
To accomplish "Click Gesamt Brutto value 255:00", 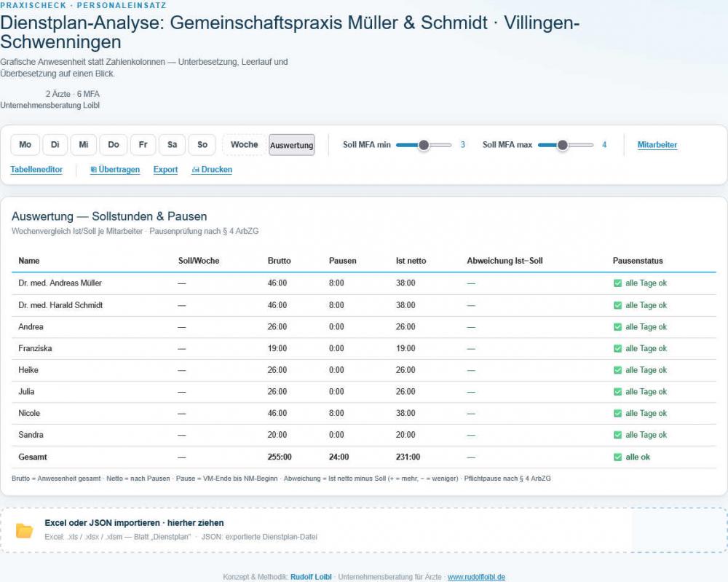I will (280, 457).
